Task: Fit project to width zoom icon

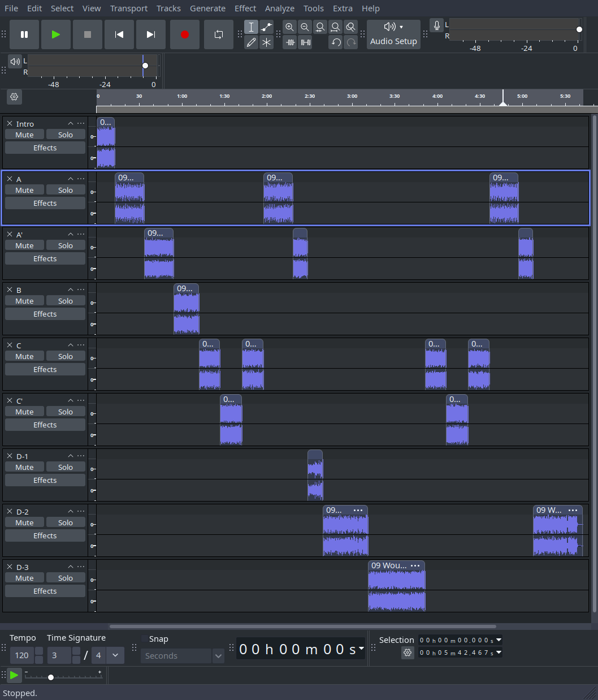Action: (335, 27)
